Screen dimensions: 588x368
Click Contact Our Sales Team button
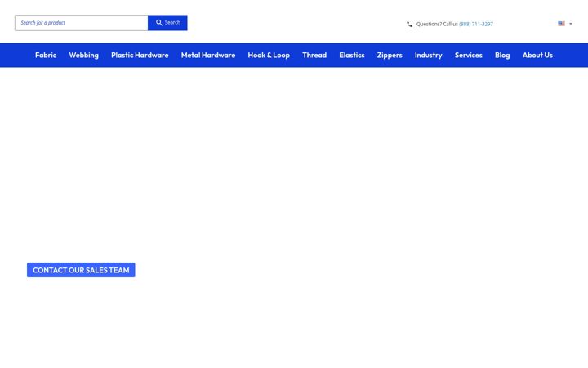tap(81, 270)
